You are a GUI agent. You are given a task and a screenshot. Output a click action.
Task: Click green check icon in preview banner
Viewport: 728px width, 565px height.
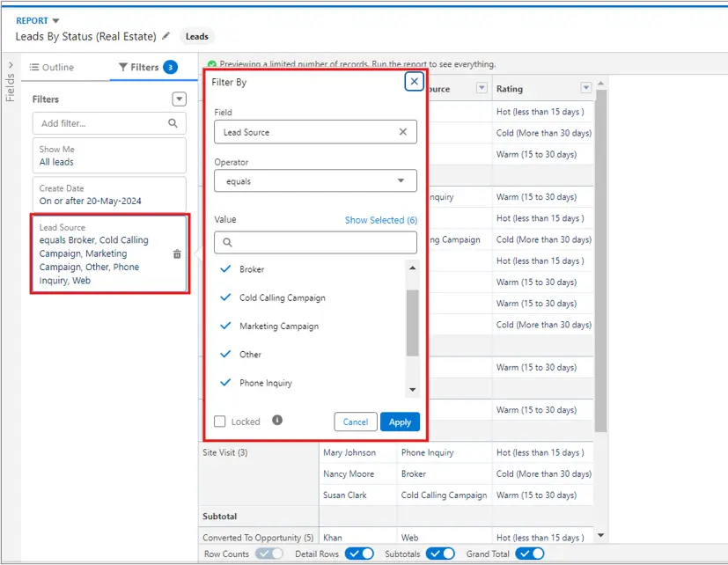(x=212, y=64)
